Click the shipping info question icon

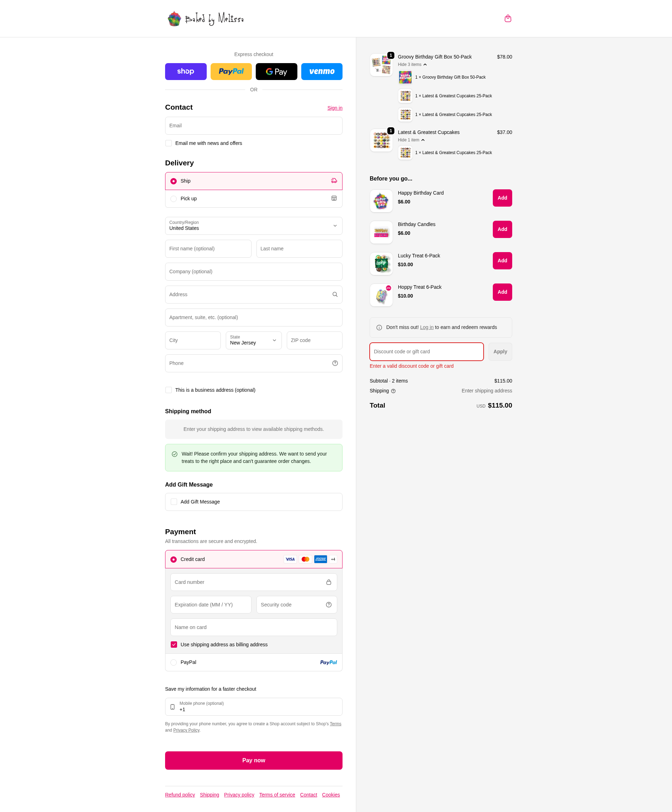tap(393, 391)
